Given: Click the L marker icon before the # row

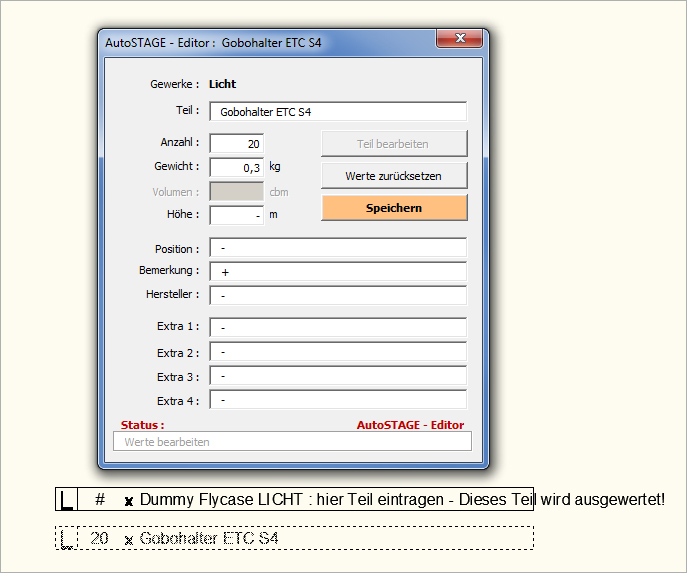Looking at the screenshot, I should point(67,500).
